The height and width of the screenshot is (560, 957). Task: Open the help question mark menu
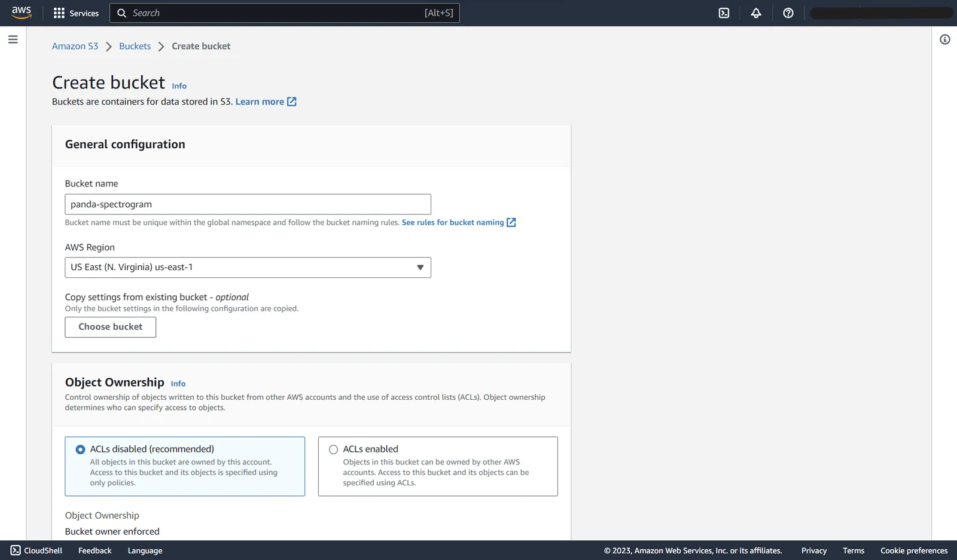pyautogui.click(x=788, y=13)
